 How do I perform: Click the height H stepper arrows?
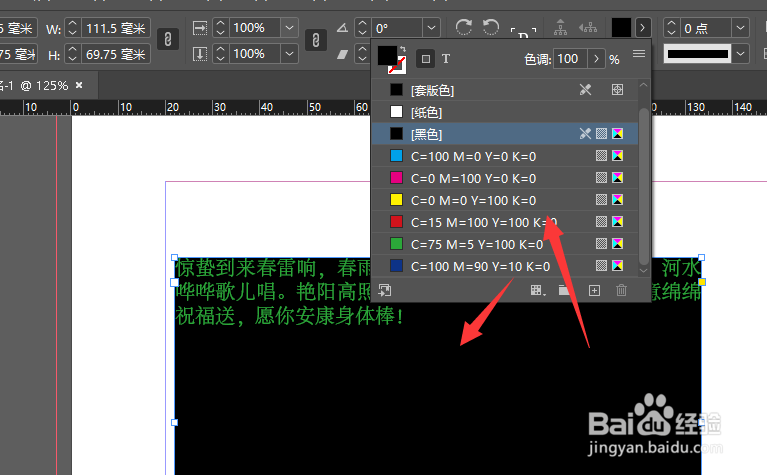tap(72, 54)
